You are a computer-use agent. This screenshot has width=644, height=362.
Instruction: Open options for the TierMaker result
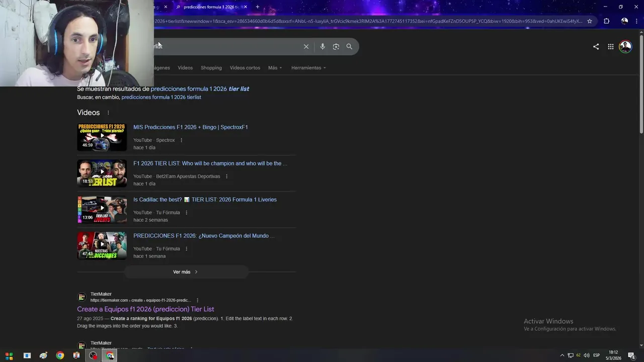pos(197,300)
